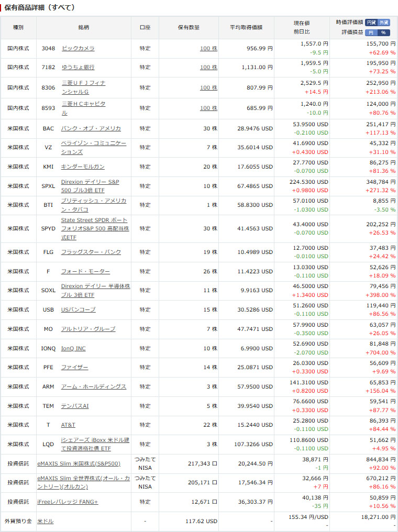
Task: Click 100 株 quantity for ビックカメラ
Action: [x=208, y=48]
